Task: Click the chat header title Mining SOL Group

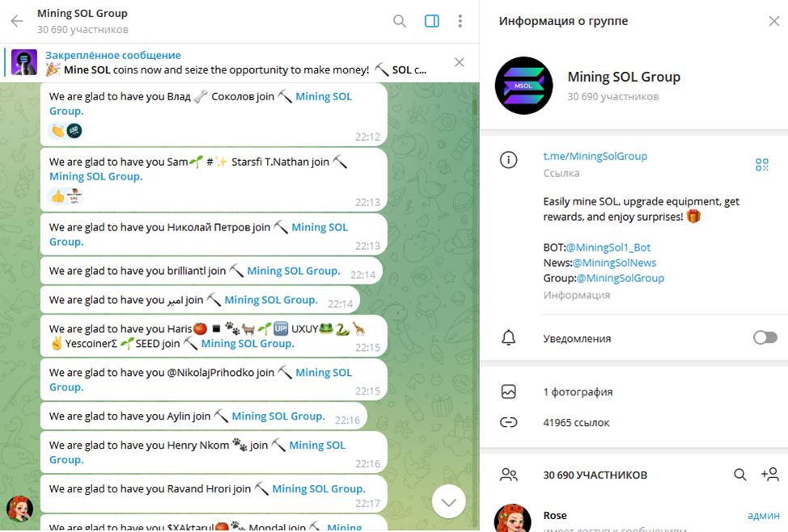Action: (83, 14)
